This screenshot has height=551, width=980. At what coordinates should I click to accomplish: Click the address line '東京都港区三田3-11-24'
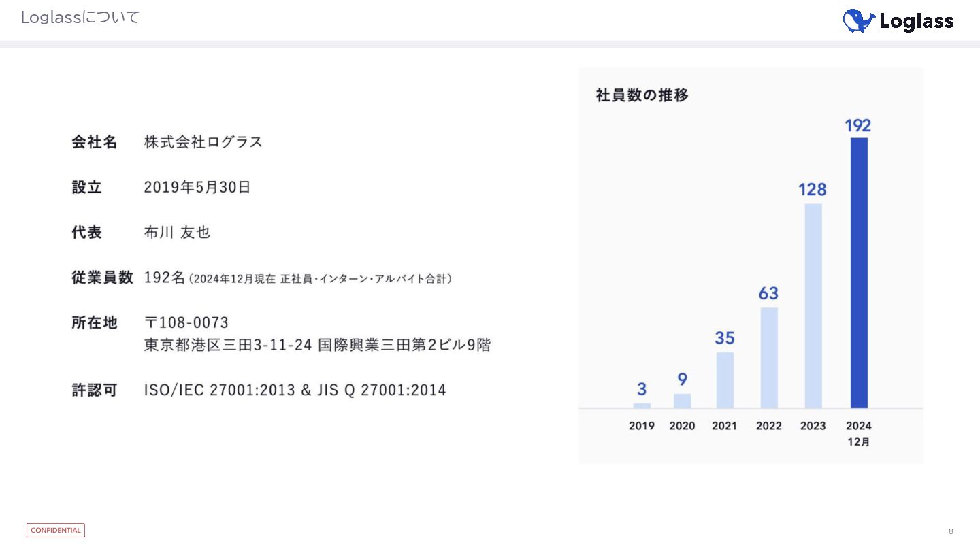point(228,346)
